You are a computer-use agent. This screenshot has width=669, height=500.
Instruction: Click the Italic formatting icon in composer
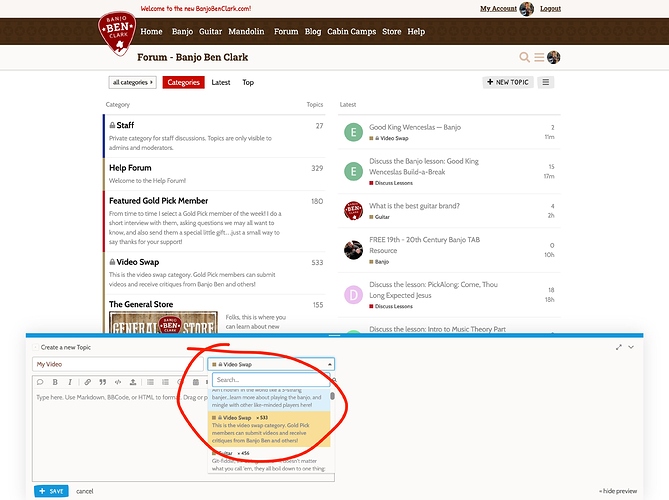69,382
